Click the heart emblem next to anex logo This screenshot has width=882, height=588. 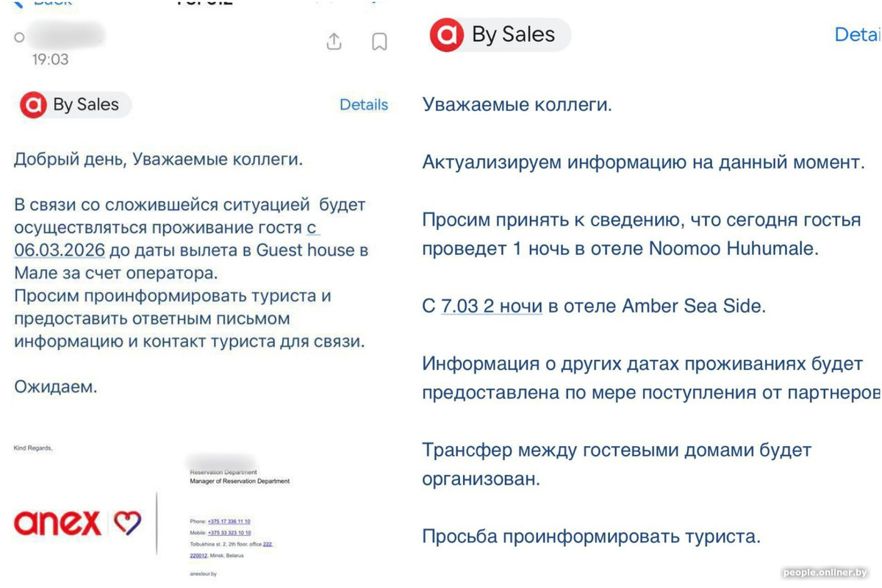tap(127, 523)
